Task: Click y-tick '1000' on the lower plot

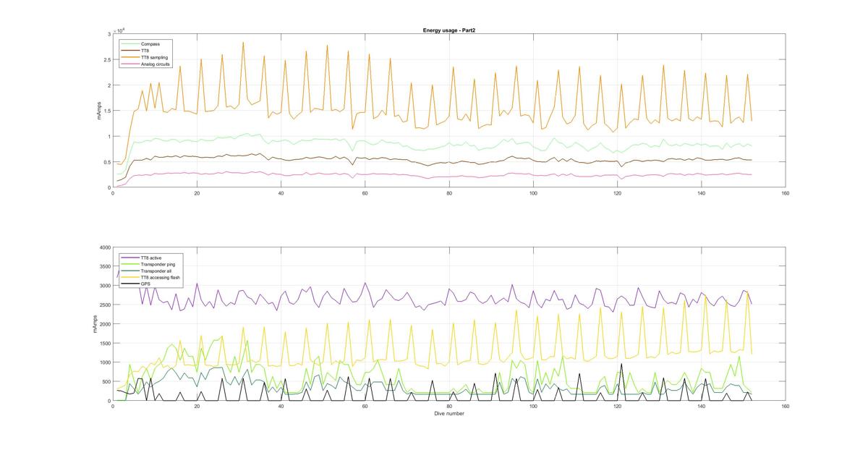Action: click(105, 362)
